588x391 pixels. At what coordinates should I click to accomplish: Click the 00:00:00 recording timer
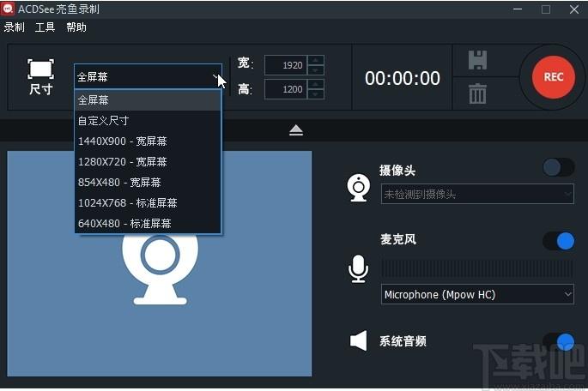(x=403, y=78)
